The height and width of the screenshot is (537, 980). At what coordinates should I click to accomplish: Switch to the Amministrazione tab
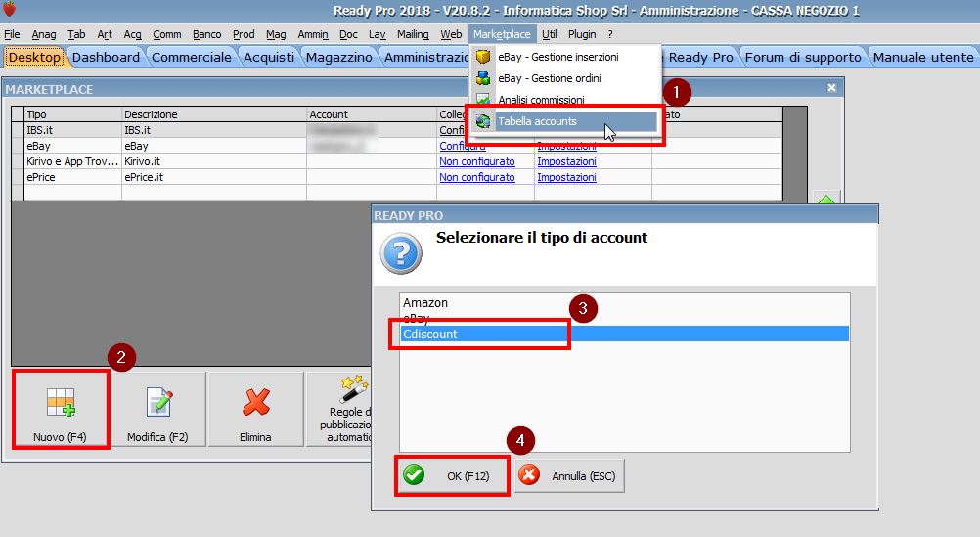425,57
